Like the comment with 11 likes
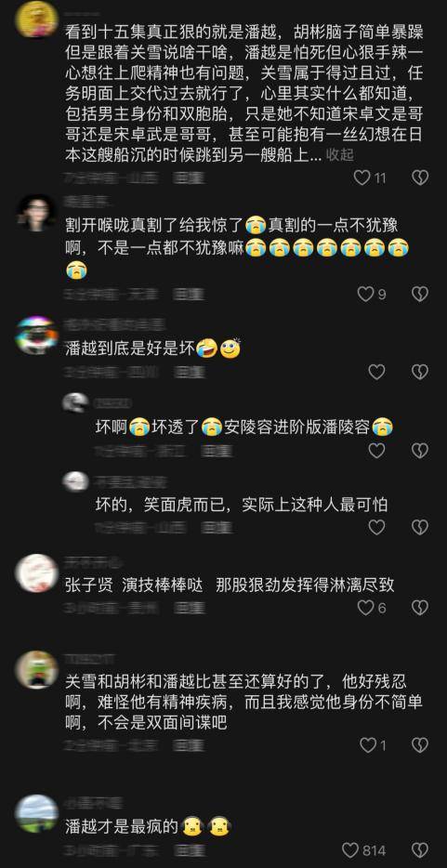447x868 pixels. pos(362,178)
